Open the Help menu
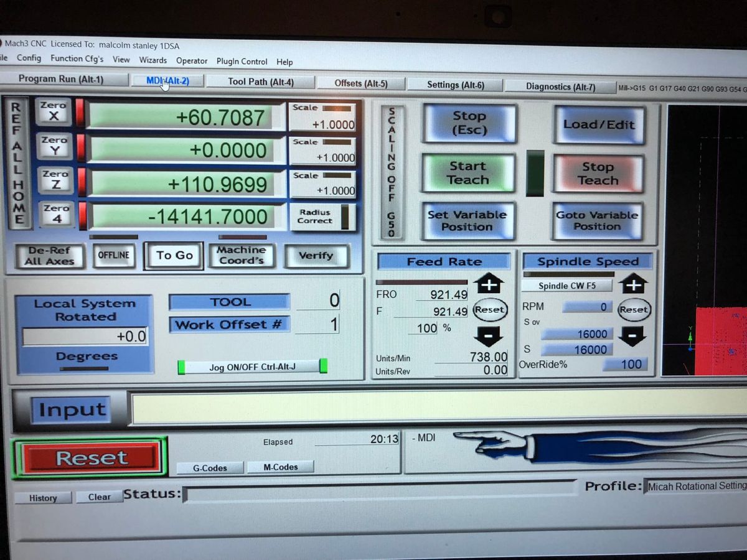This screenshot has height=560, width=747. 284,62
